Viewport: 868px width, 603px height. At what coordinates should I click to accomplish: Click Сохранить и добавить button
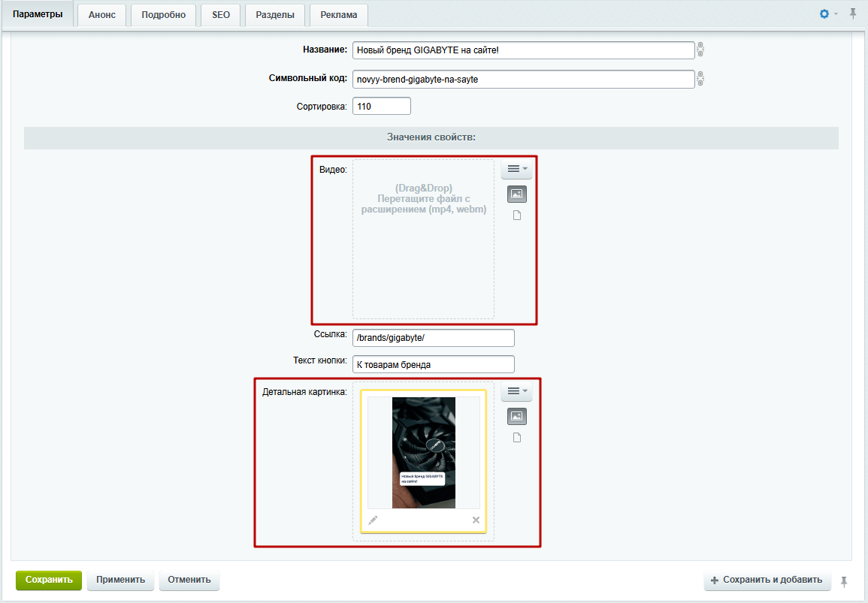tap(767, 580)
